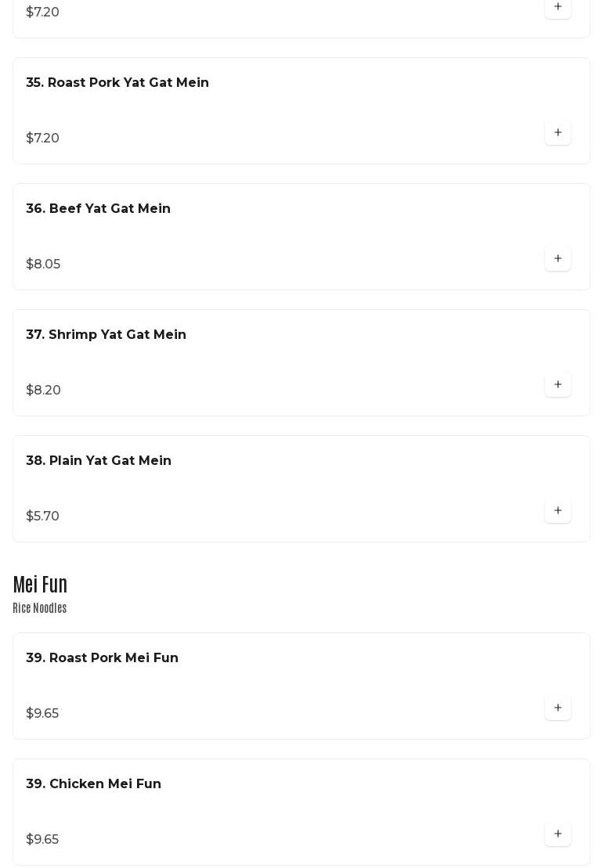Open item 37. Shrimp Yat Gat Mein
The width and height of the screenshot is (603, 868).
[106, 335]
